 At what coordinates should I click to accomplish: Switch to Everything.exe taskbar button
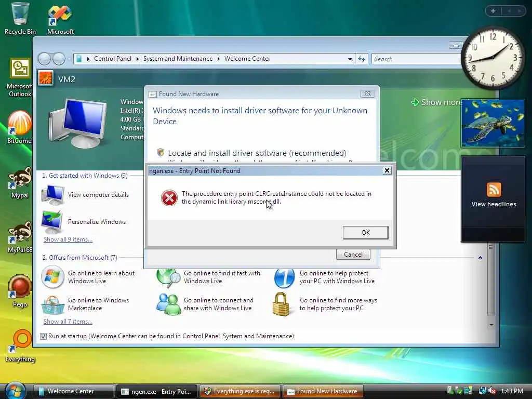point(240,391)
